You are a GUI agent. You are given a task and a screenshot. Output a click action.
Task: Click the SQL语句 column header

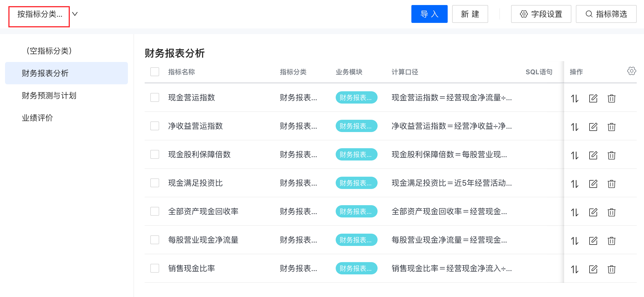coord(539,72)
